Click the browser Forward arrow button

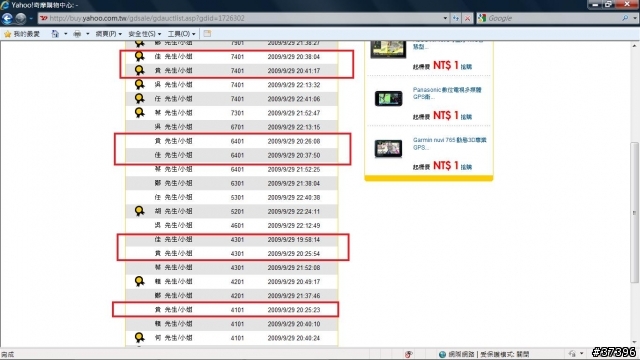[21, 18]
